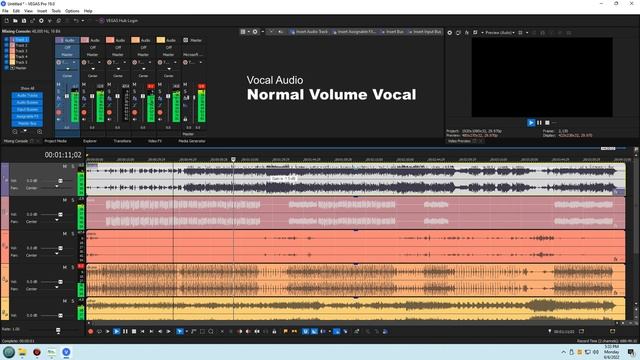Open the Tools menu

(x=56, y=11)
